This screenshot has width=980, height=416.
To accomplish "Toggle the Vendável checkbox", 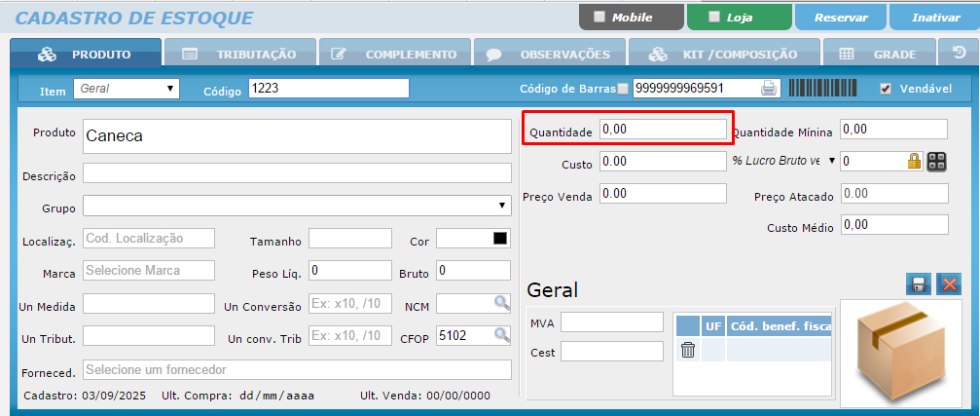I will click(885, 89).
